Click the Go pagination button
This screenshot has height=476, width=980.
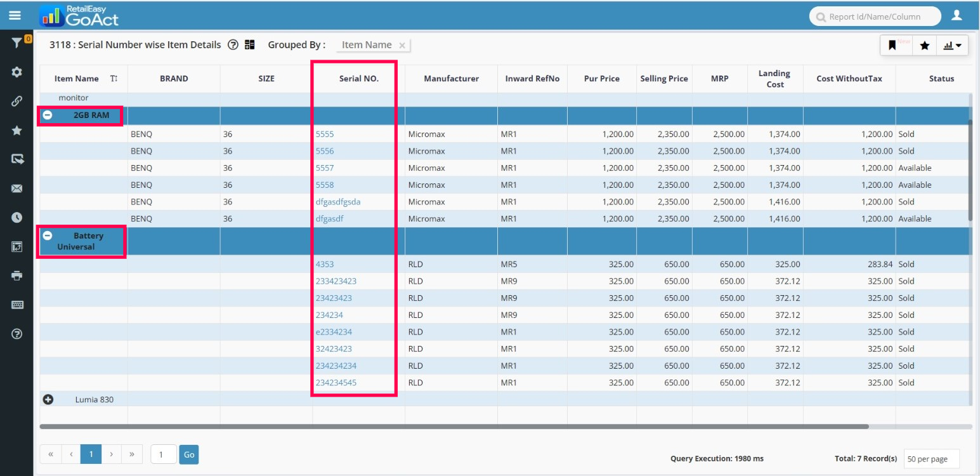pyautogui.click(x=188, y=454)
